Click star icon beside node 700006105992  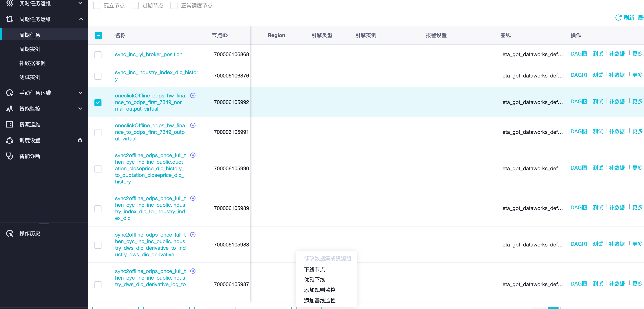pyautogui.click(x=193, y=95)
